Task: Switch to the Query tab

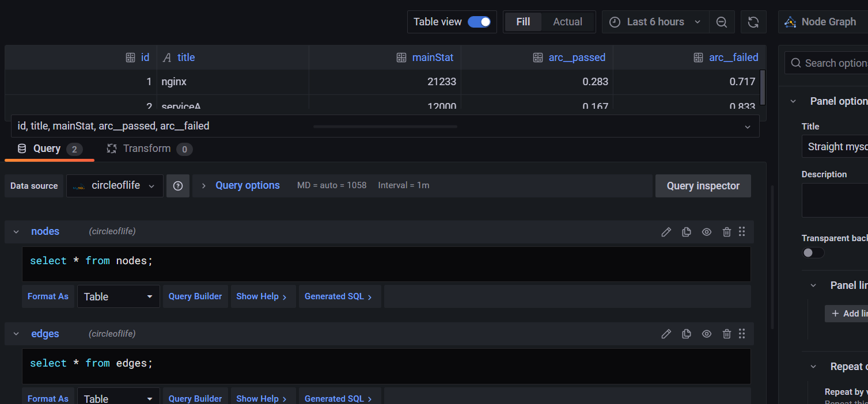Action: (49, 149)
